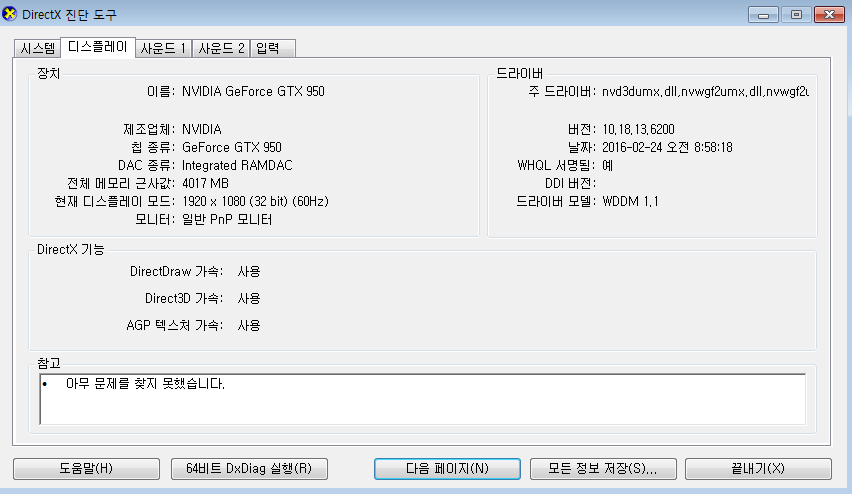The width and height of the screenshot is (852, 494).
Task: Open the 사운드 1 tab
Action: [163, 48]
